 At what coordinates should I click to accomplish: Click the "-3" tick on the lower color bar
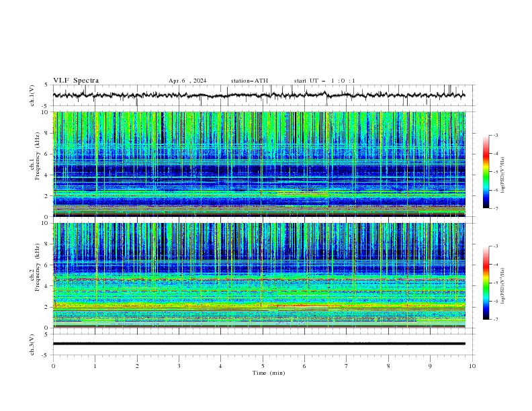495,246
